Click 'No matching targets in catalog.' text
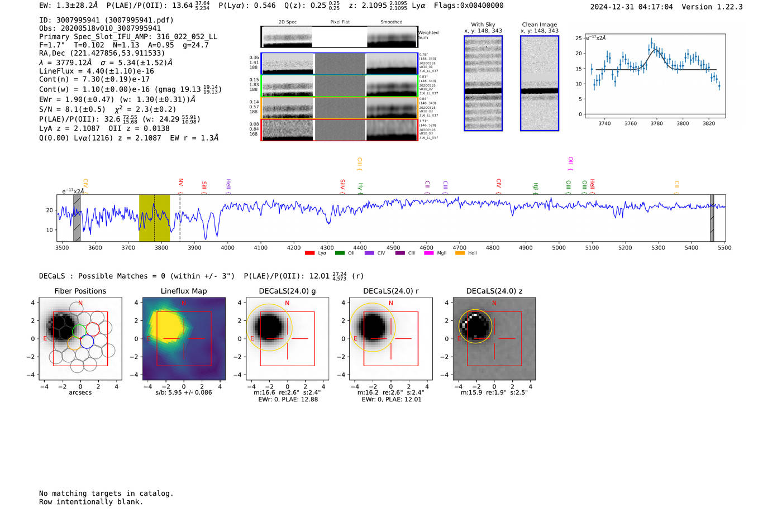782x532 pixels. point(106,493)
